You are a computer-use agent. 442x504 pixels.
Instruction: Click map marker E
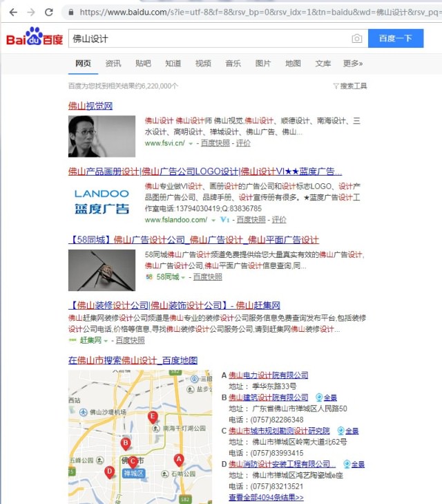click(153, 417)
